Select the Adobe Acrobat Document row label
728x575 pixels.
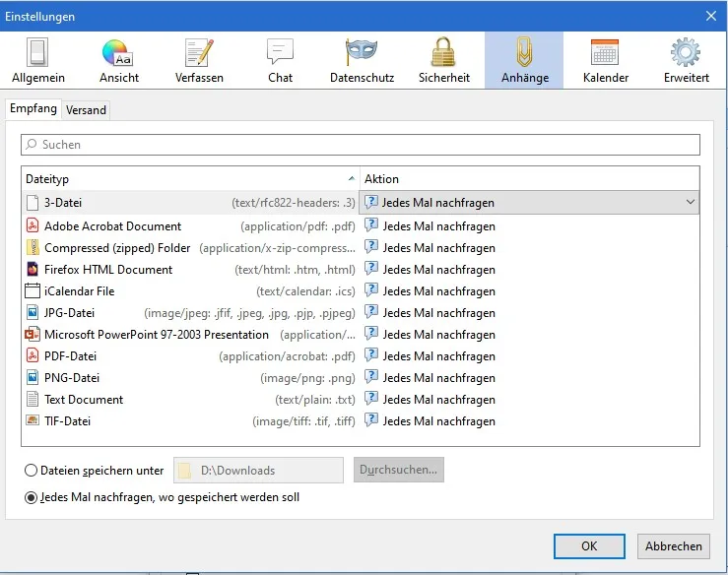tap(113, 226)
